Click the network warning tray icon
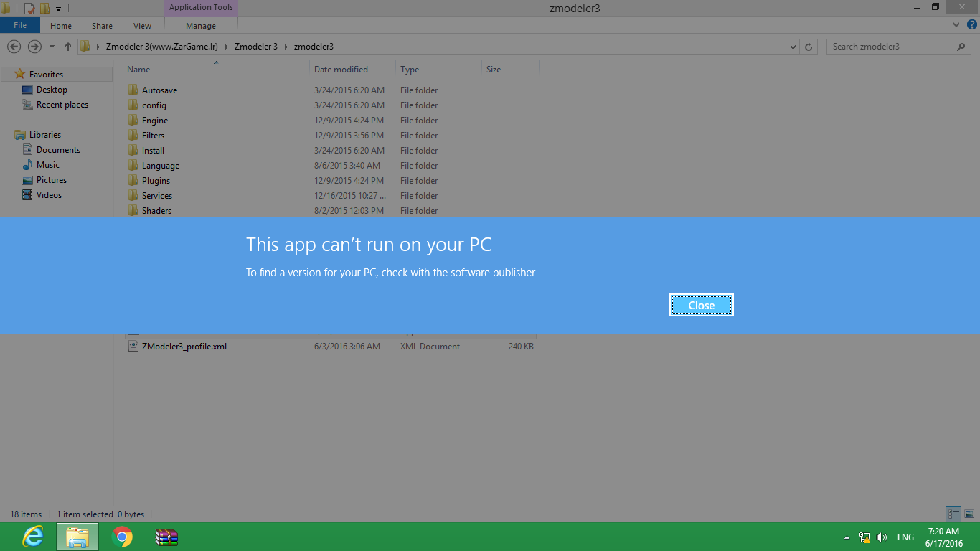 864,537
